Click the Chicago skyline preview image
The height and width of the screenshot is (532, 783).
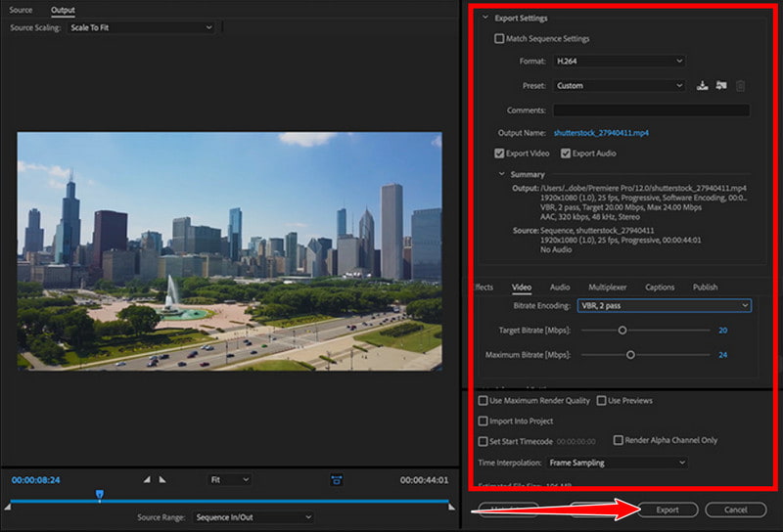(x=230, y=251)
